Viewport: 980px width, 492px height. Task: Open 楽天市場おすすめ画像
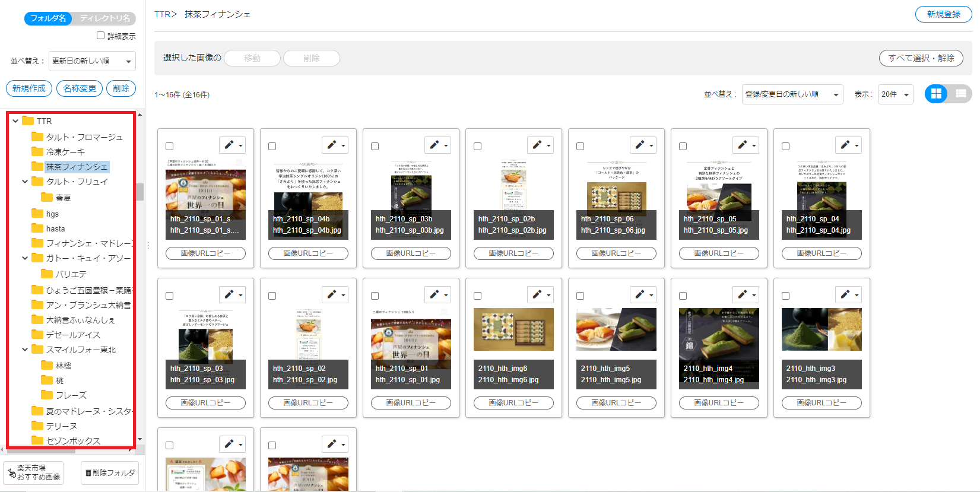click(x=33, y=473)
